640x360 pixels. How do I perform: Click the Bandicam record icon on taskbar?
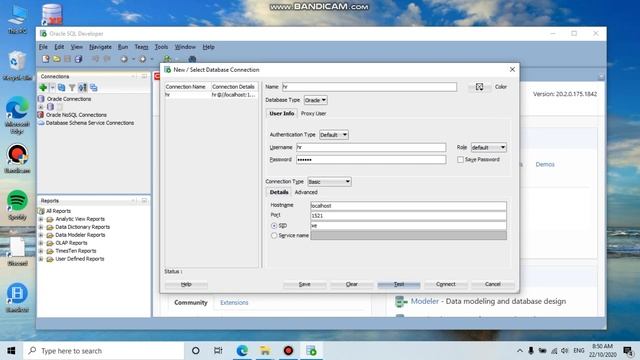[x=288, y=351]
